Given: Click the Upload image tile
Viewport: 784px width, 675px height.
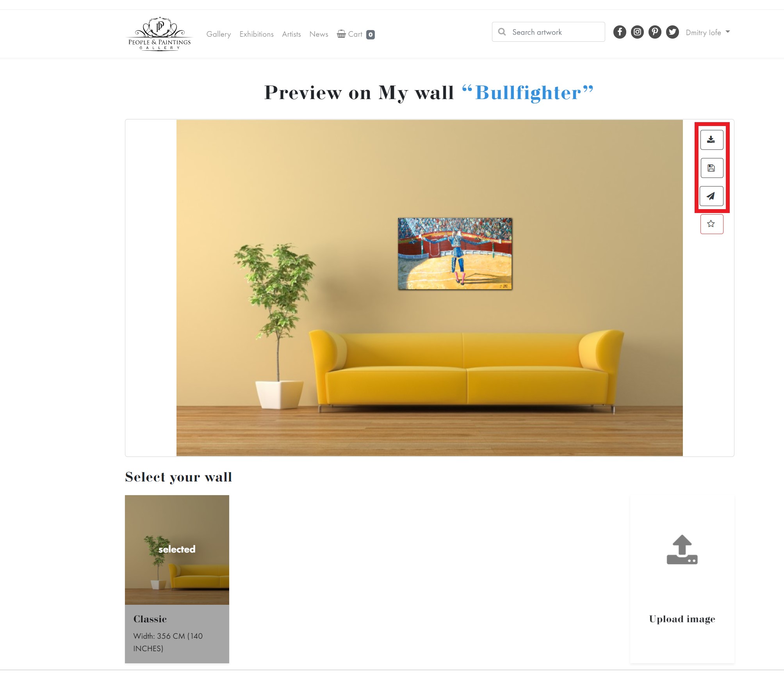Looking at the screenshot, I should 682,579.
